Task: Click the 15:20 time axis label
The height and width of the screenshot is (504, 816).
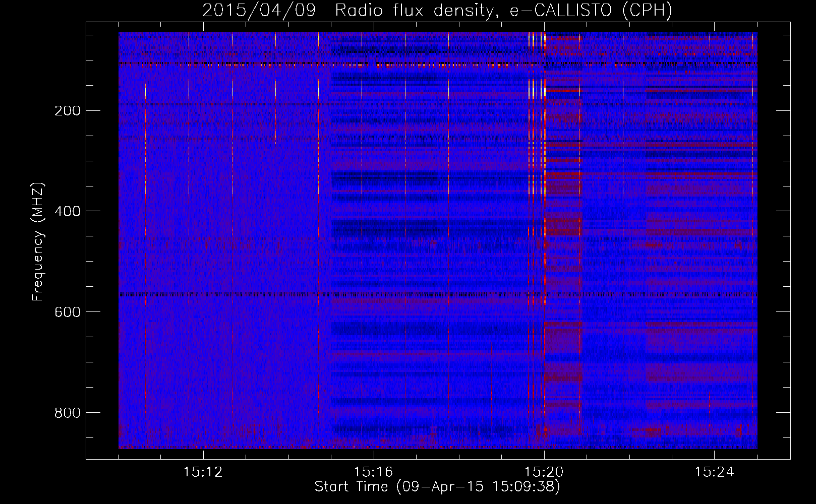Action: pos(544,472)
